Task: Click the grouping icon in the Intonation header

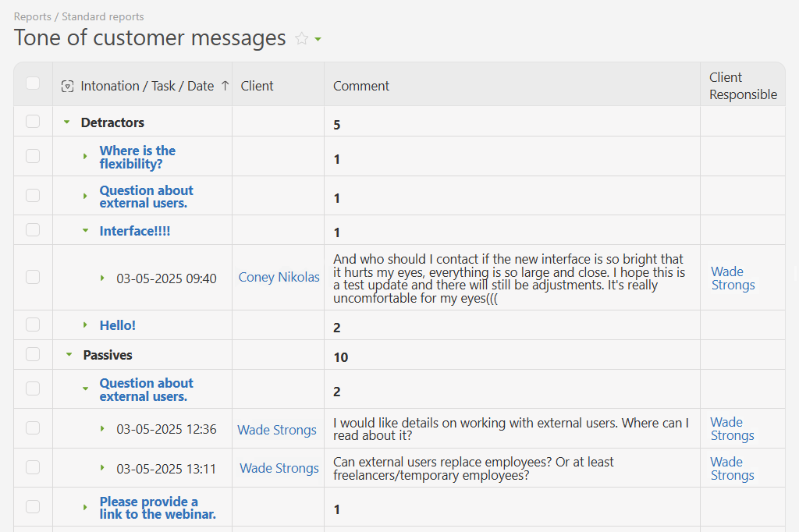Action: [67, 86]
